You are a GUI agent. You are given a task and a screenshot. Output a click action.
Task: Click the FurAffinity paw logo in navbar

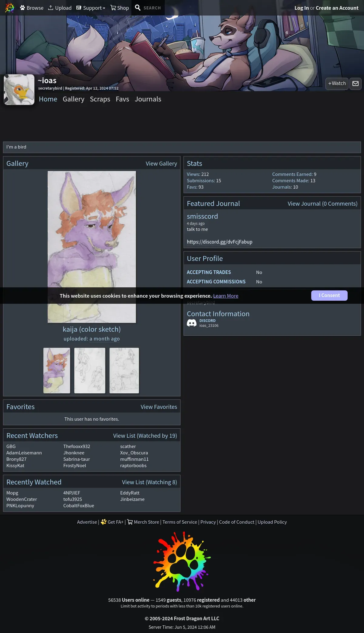click(10, 8)
